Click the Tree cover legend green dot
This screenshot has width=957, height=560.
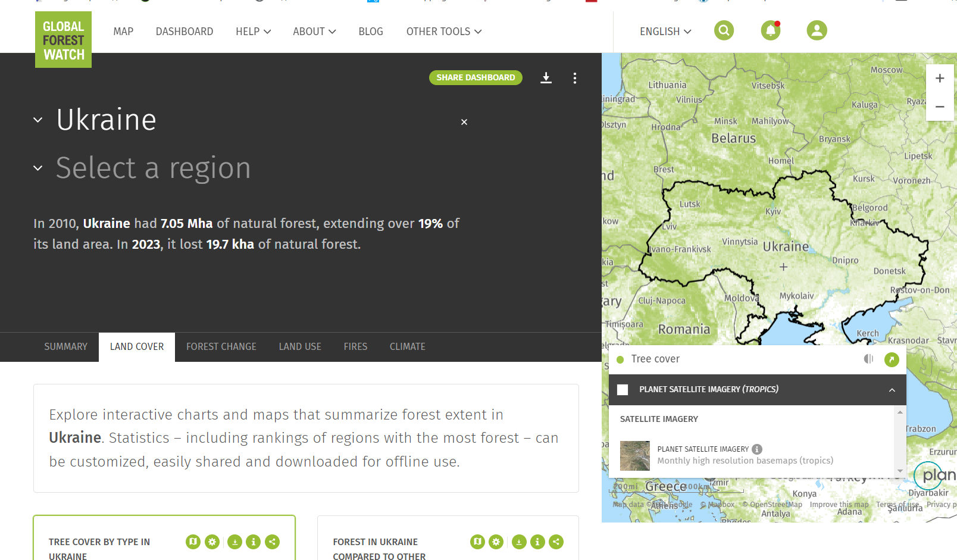(x=620, y=359)
